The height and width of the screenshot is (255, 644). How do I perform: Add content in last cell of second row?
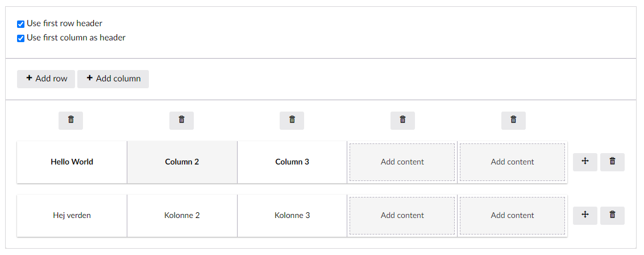tap(512, 216)
